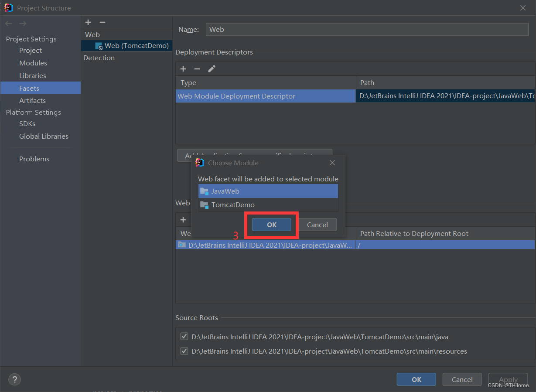This screenshot has height=392, width=536.
Task: Click the deployment descriptors Path column header
Action: [446, 83]
